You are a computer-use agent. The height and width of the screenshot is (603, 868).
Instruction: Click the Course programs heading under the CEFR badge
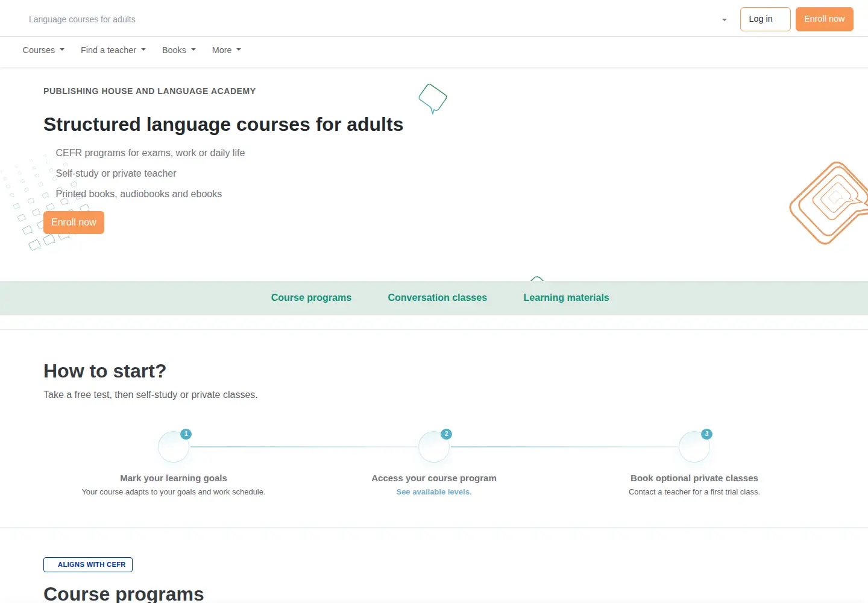(124, 594)
